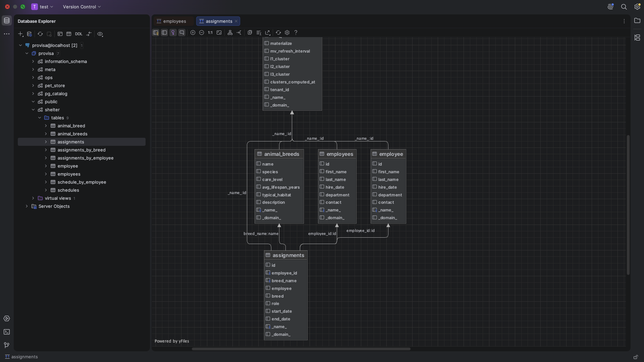The width and height of the screenshot is (644, 362).
Task: Refresh the diagram
Action: (x=278, y=33)
